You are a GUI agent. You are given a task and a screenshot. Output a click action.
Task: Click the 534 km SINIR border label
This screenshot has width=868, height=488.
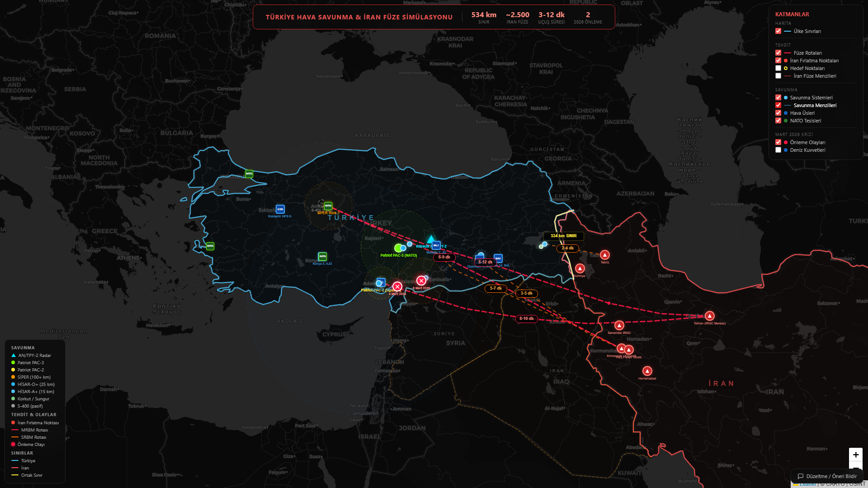pos(563,236)
